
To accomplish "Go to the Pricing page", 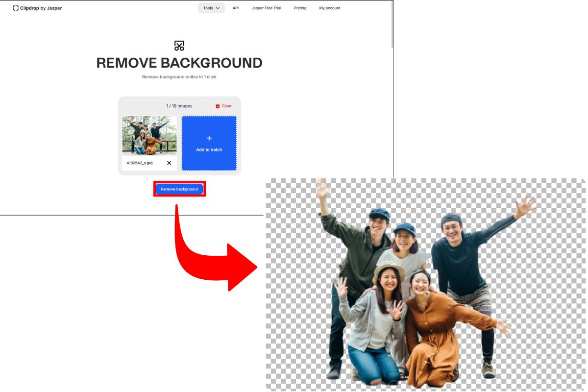I will tap(300, 8).
